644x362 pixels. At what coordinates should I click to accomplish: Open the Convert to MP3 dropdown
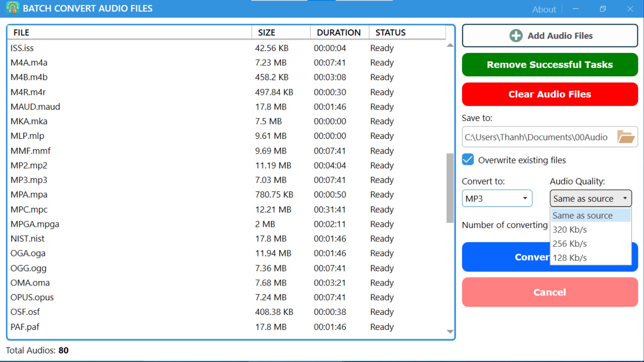click(x=497, y=198)
